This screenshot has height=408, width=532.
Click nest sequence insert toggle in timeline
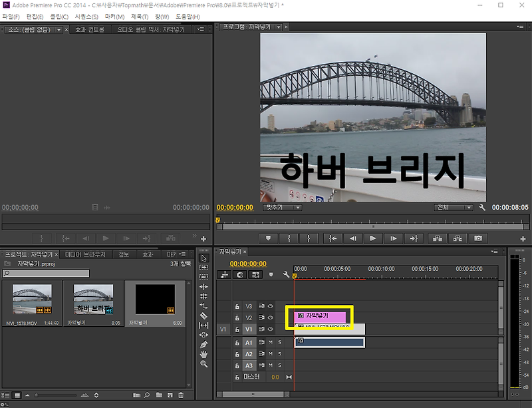tap(224, 275)
